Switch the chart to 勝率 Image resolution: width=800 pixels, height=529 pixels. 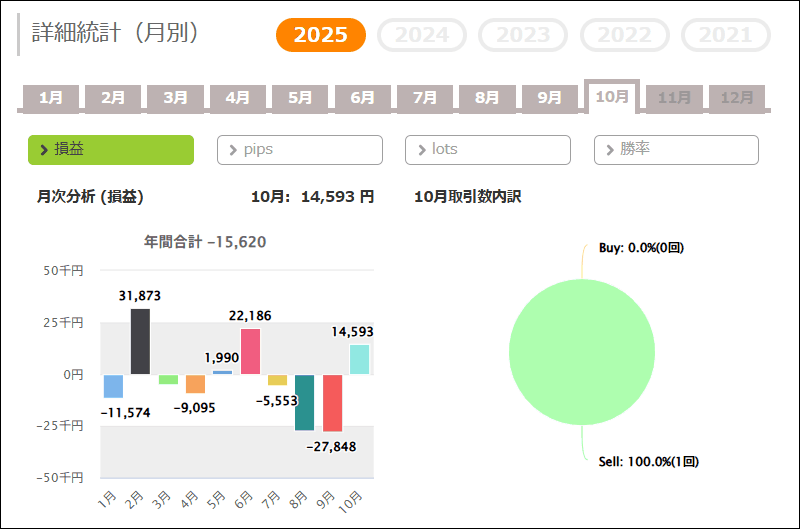click(676, 150)
